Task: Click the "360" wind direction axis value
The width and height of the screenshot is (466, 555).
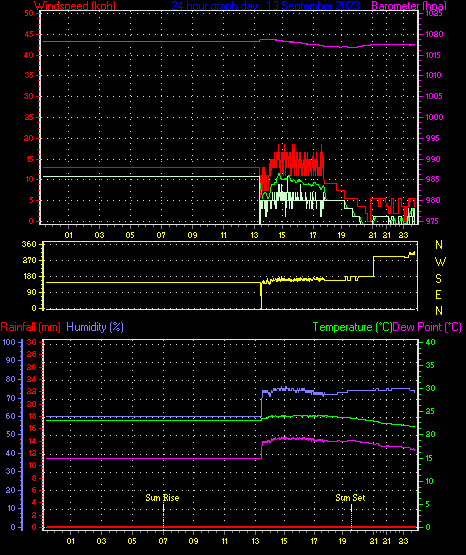Action: (x=29, y=244)
